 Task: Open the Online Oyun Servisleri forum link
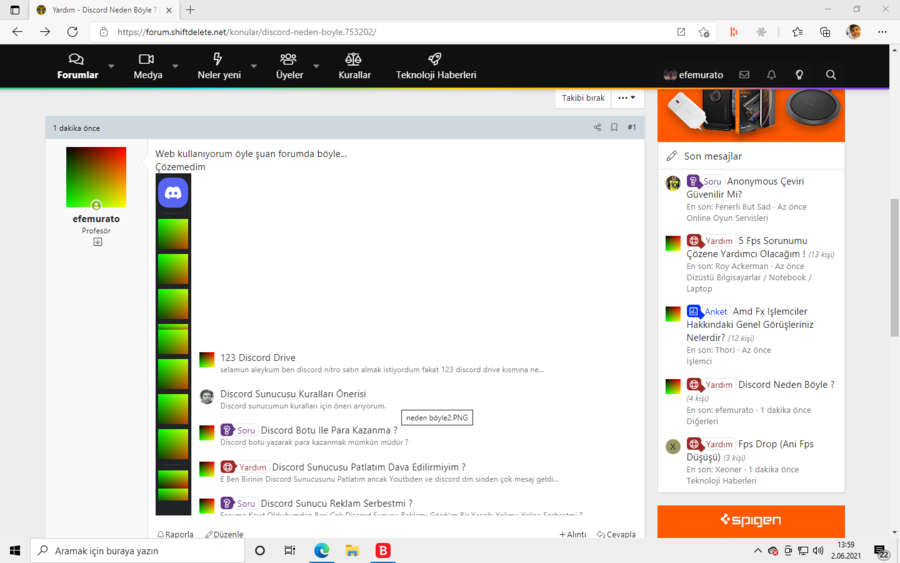[x=727, y=218]
